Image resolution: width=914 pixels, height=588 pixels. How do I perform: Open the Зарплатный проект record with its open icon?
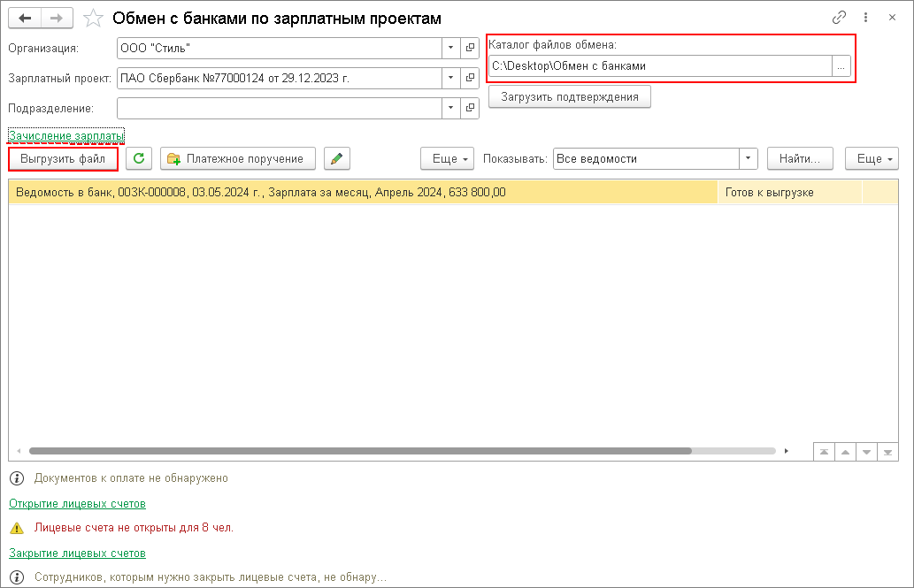470,78
